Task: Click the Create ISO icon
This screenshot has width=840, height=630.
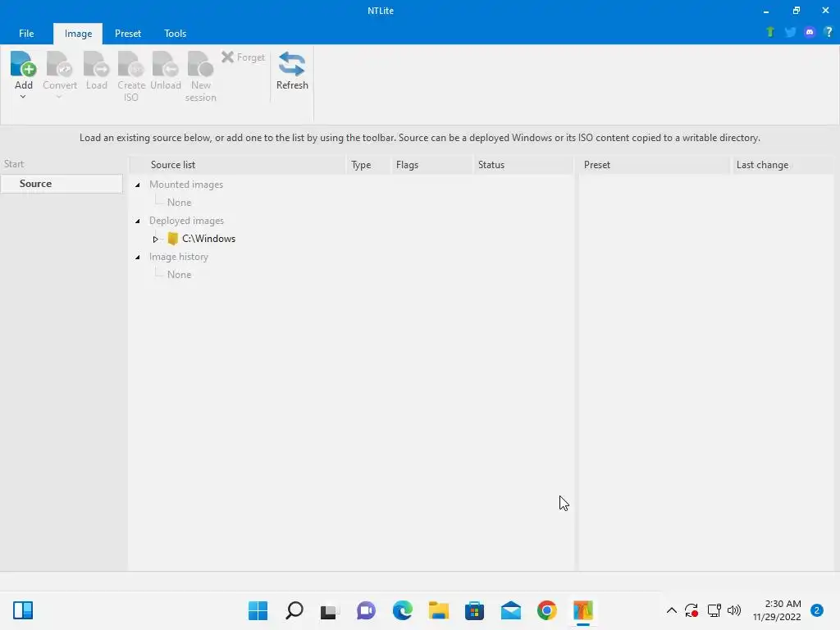Action: point(131,64)
